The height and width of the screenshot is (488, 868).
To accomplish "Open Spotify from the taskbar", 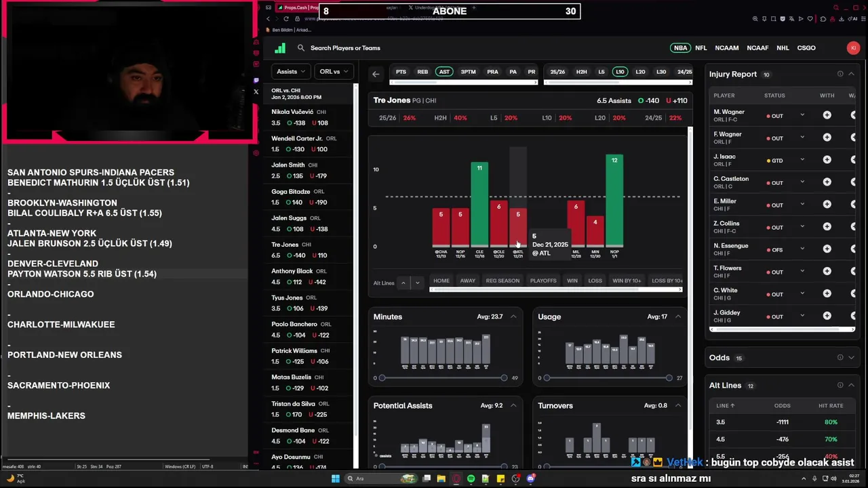I will 471,479.
